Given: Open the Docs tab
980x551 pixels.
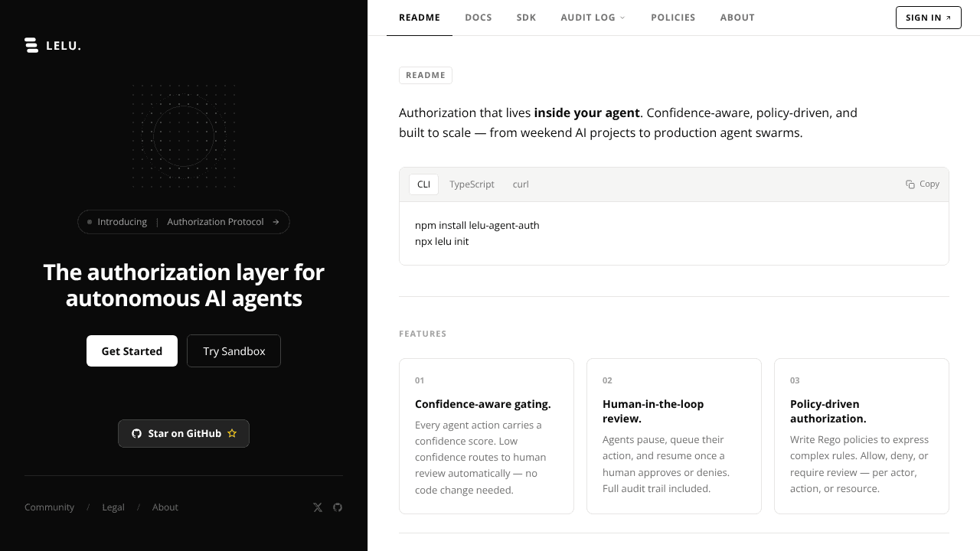Looking at the screenshot, I should pos(479,18).
